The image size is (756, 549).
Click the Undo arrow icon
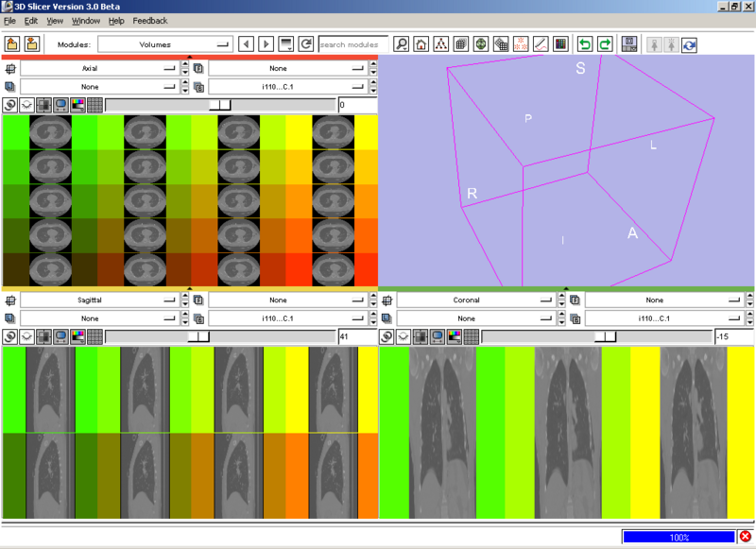coord(587,42)
